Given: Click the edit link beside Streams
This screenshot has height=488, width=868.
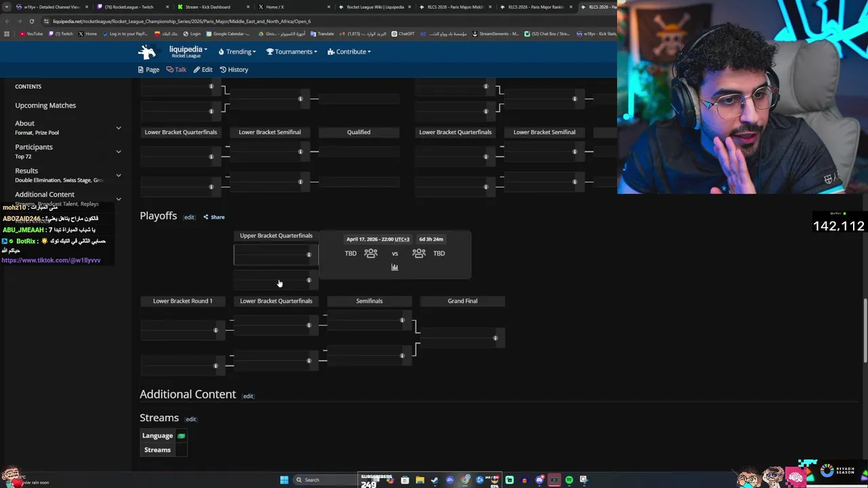Looking at the screenshot, I should click(191, 419).
